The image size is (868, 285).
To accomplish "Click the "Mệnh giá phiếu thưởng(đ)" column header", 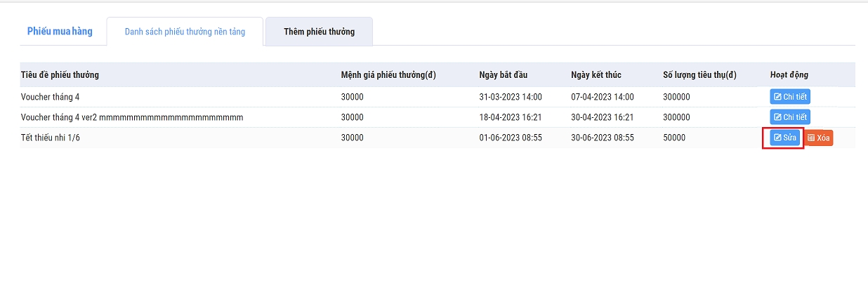I will pyautogui.click(x=388, y=75).
